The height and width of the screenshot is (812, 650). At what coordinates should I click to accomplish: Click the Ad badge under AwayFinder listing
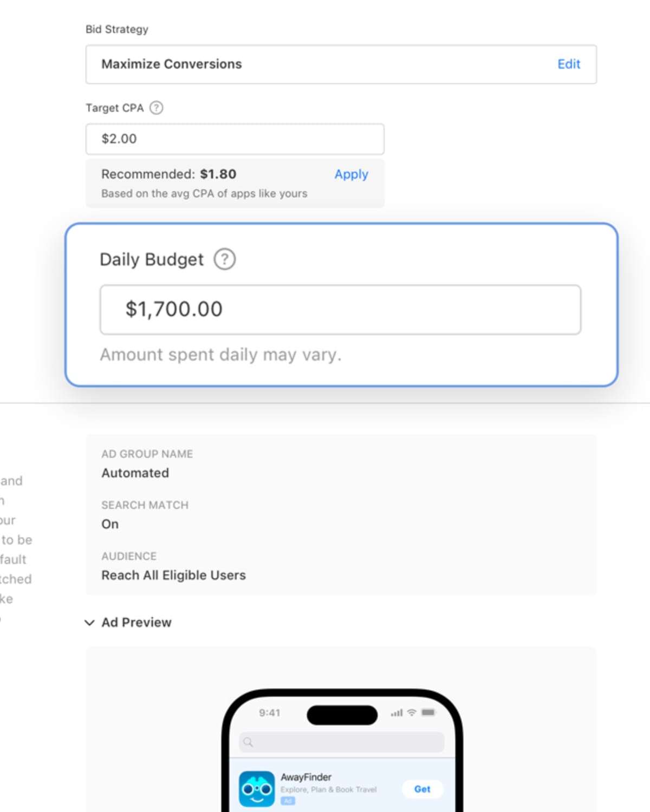(287, 800)
